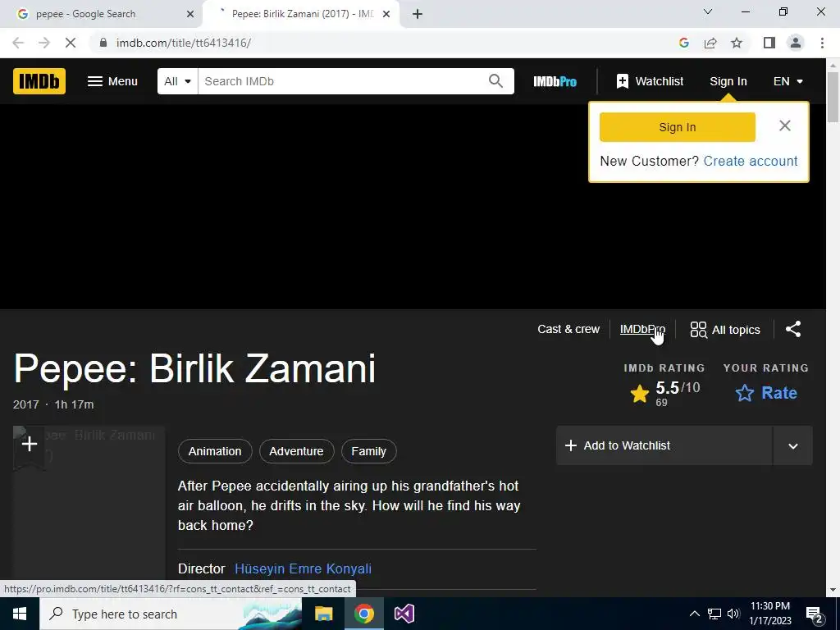Image resolution: width=840 pixels, height=630 pixels.
Task: Open the IMDbPro header logo link
Action: 555,81
